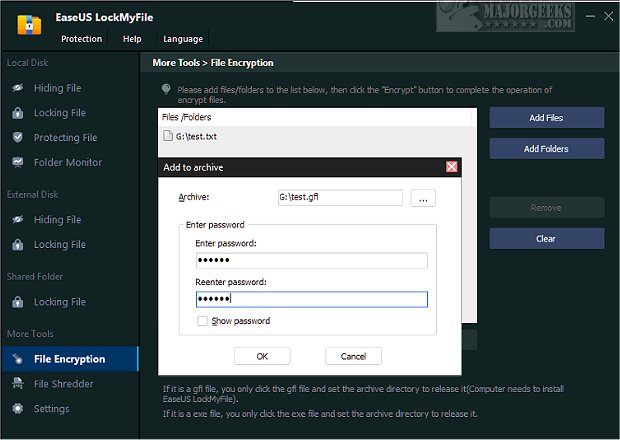This screenshot has height=440, width=620.
Task: Click the Add Files button
Action: pyautogui.click(x=547, y=117)
